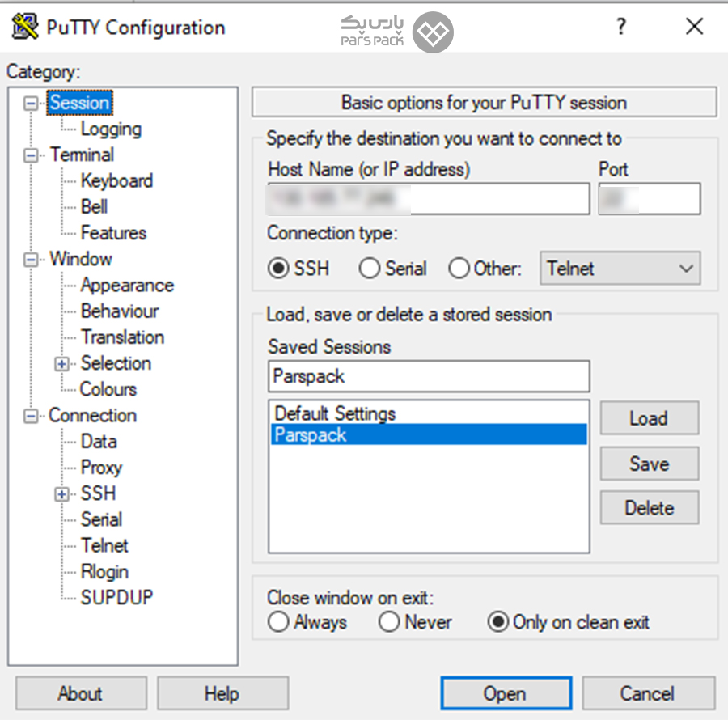Screen dimensions: 728x720
Task: Collapse the Session tree node
Action: 31,103
